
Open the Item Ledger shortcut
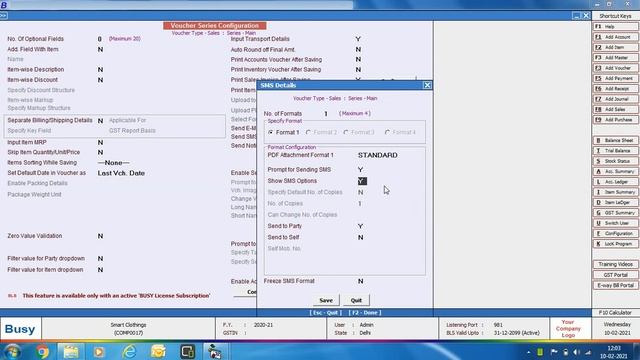coord(616,202)
